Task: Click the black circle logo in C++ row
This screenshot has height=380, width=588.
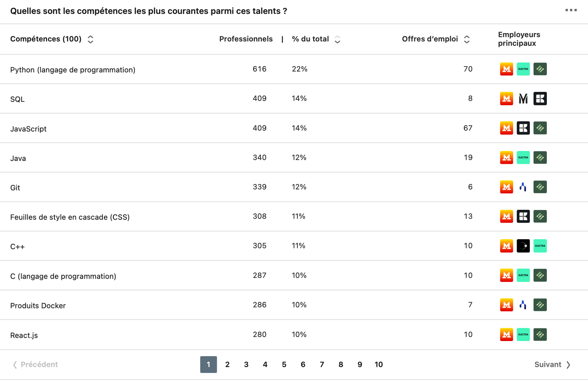Action: click(523, 246)
